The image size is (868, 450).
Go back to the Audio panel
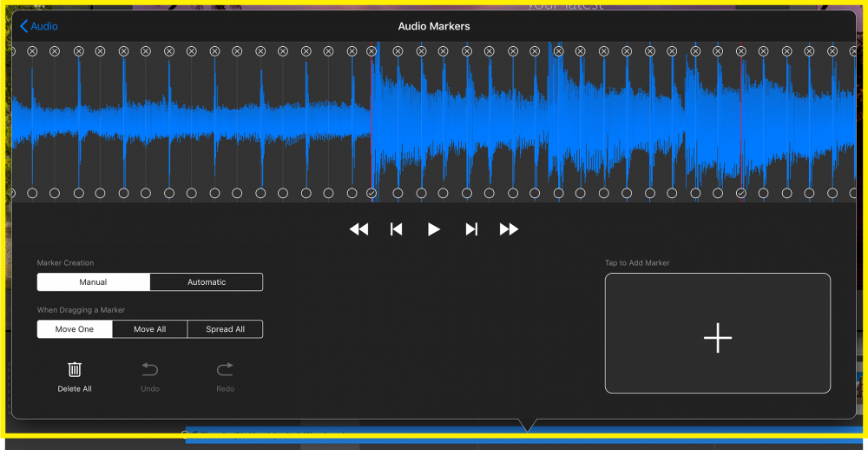(39, 27)
